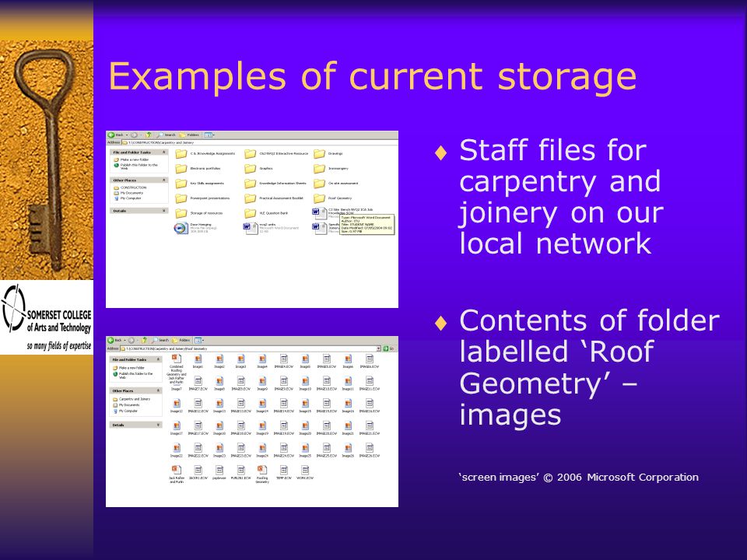Image resolution: width=747 pixels, height=560 pixels.
Task: Select the IMAGE16.ECW file
Action: click(x=369, y=406)
